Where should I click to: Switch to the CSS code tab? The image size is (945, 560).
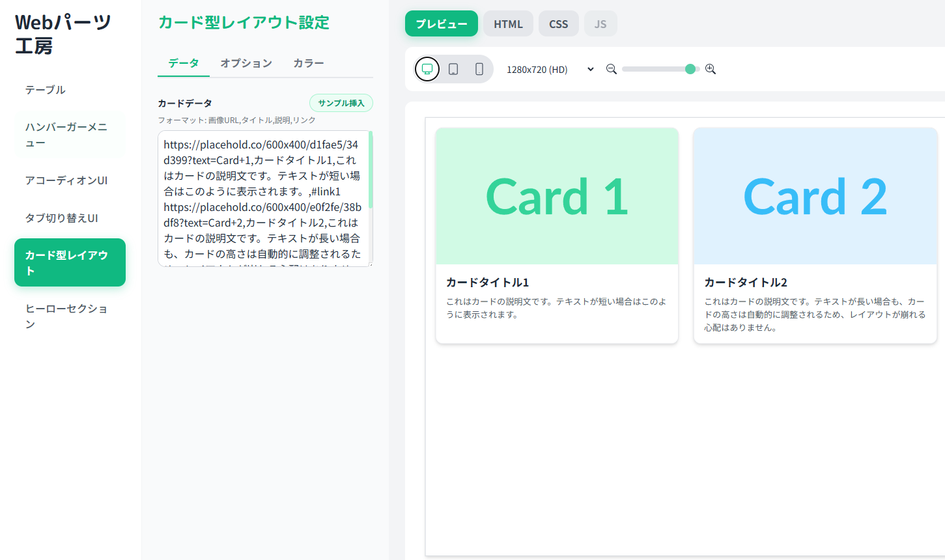pyautogui.click(x=558, y=24)
